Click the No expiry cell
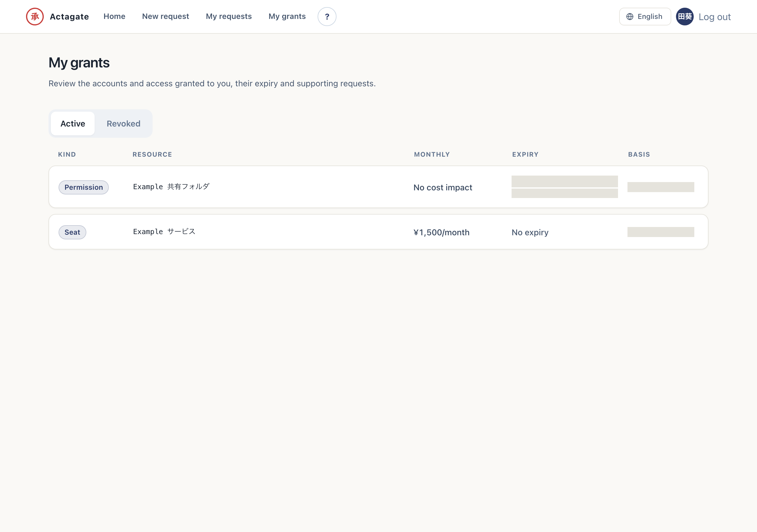 click(x=530, y=232)
